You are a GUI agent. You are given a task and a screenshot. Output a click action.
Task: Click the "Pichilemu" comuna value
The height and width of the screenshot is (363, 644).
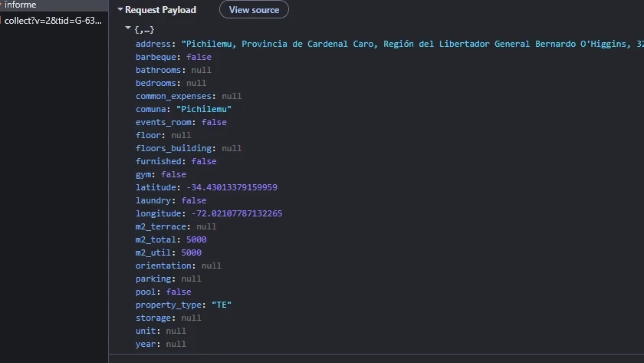point(204,109)
